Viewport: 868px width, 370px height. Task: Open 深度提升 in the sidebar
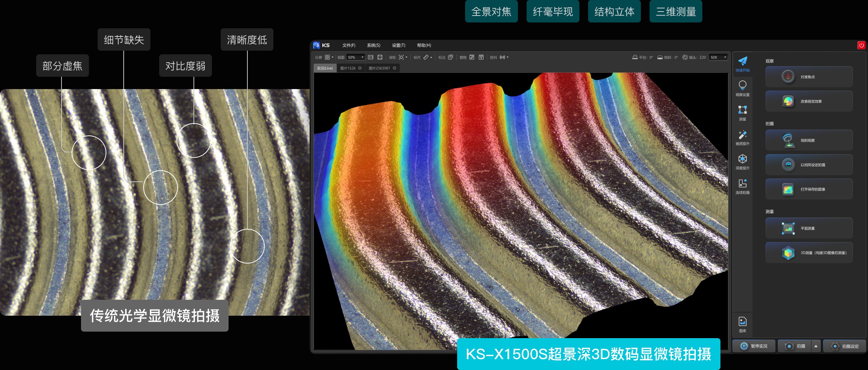(x=743, y=162)
